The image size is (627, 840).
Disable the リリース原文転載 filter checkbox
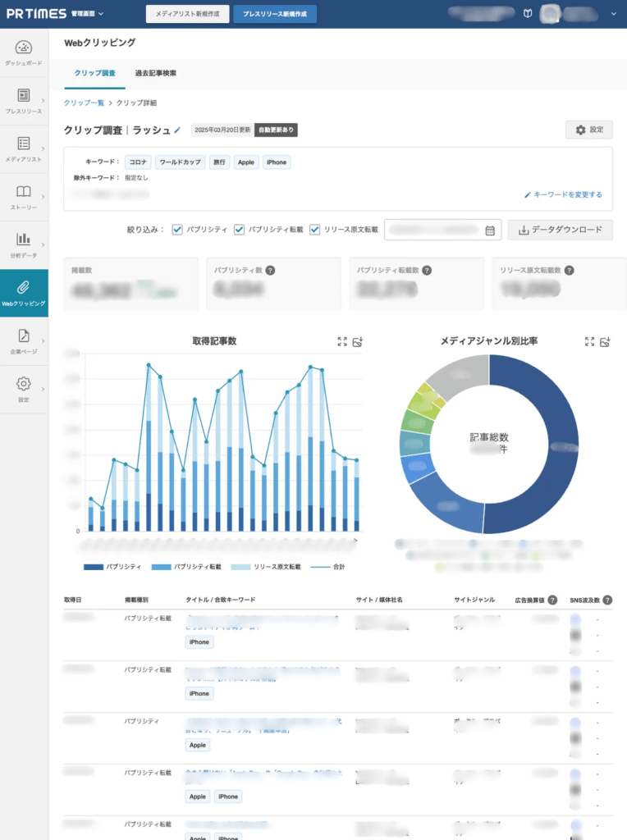click(x=314, y=231)
